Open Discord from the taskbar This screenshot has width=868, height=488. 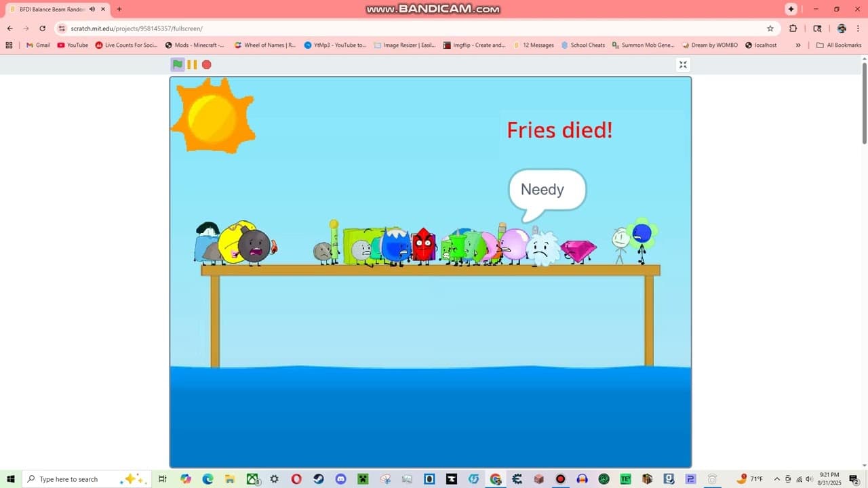click(x=340, y=479)
